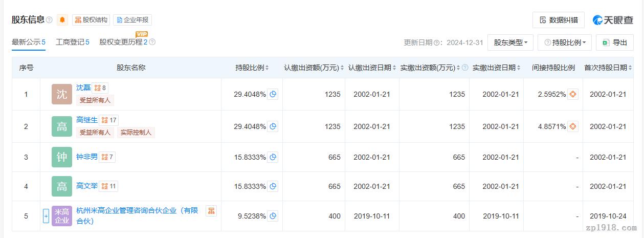Switch to the 股权变更历程 tab
Image resolution: width=644 pixels, height=238 pixels.
123,42
